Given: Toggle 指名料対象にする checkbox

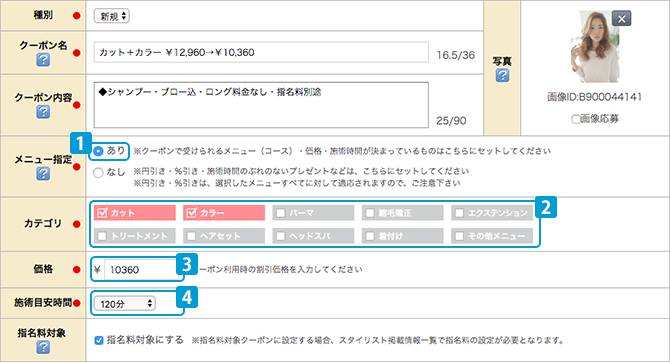Looking at the screenshot, I should tap(99, 340).
